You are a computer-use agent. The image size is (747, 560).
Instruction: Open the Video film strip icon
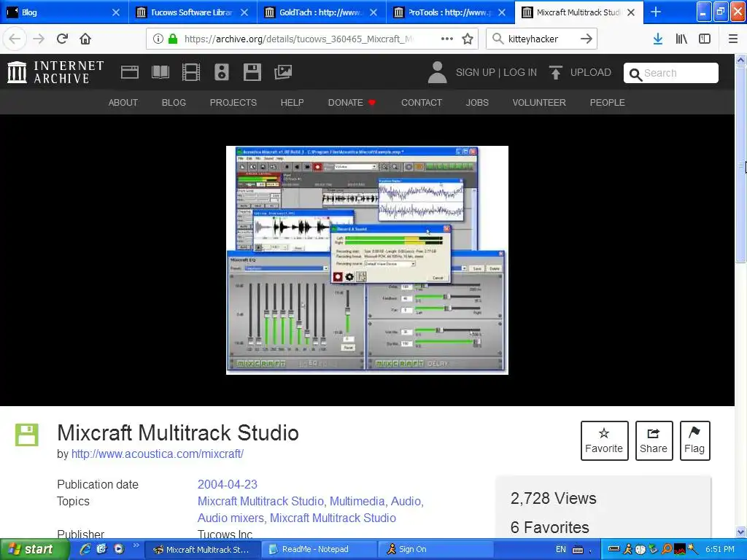tap(190, 72)
